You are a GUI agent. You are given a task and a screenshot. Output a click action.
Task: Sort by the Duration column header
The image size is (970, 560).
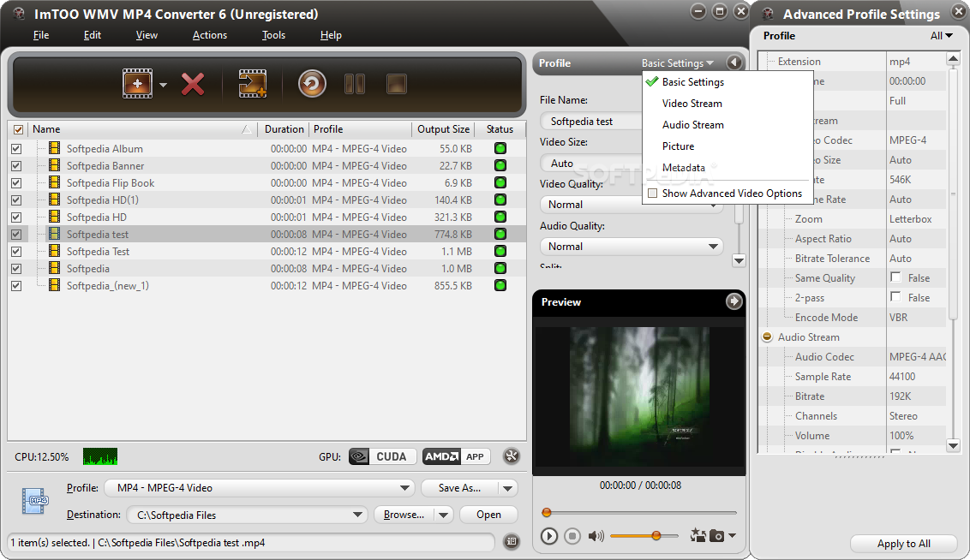click(284, 129)
